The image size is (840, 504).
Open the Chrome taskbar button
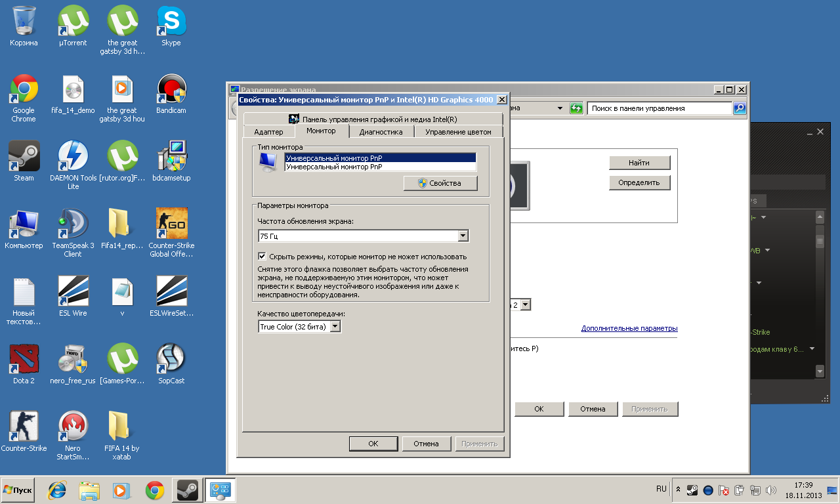(x=154, y=490)
